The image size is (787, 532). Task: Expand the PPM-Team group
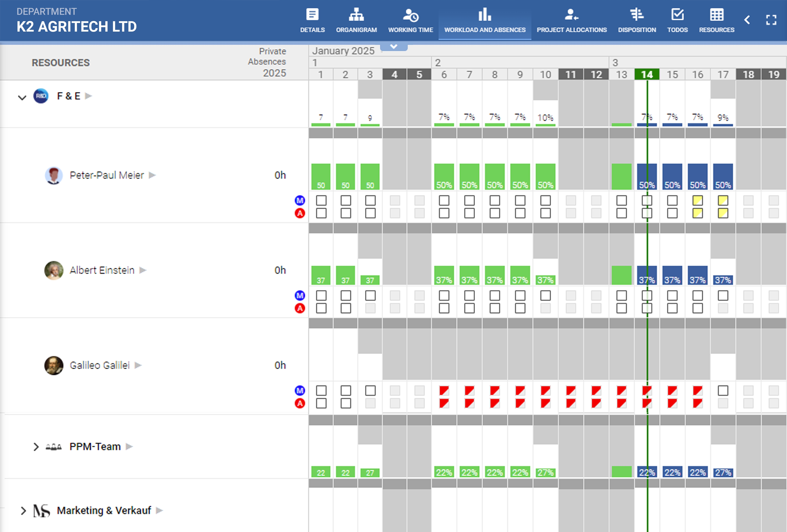click(x=36, y=447)
